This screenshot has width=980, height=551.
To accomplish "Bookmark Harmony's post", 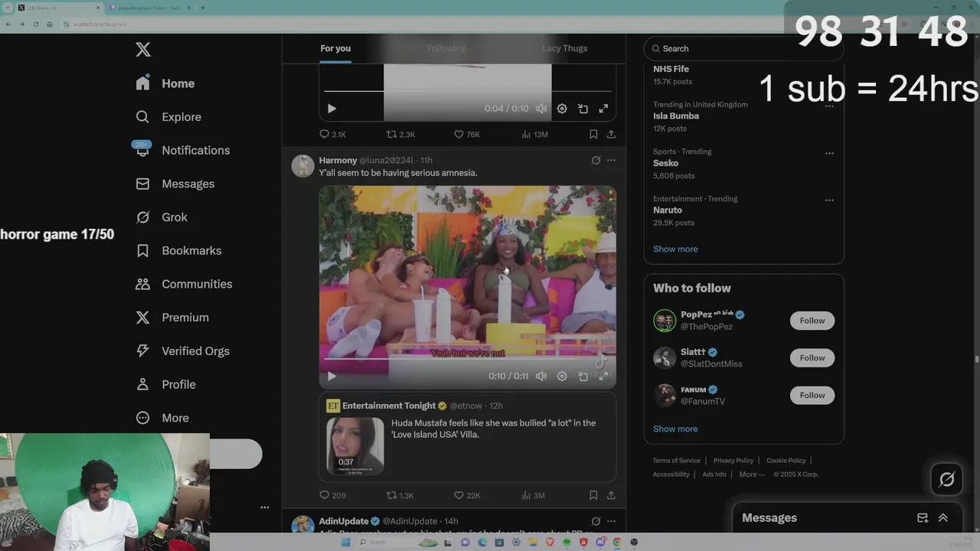I will 593,495.
